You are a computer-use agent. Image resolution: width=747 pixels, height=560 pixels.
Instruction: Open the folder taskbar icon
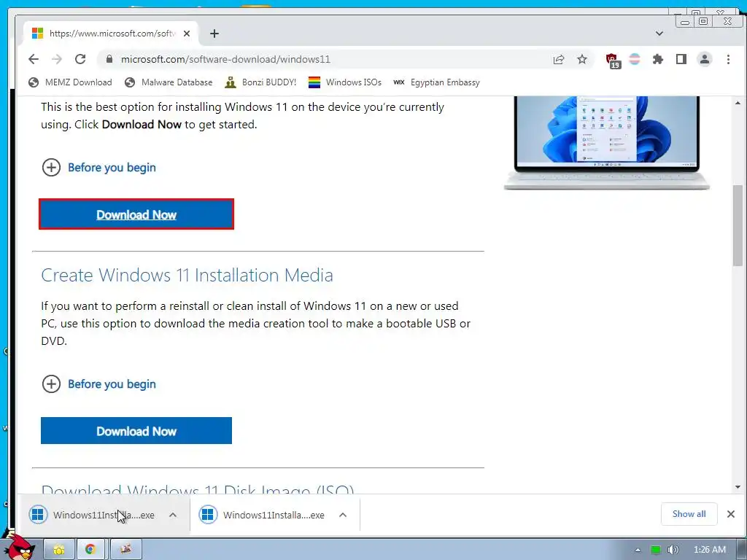[59, 550]
